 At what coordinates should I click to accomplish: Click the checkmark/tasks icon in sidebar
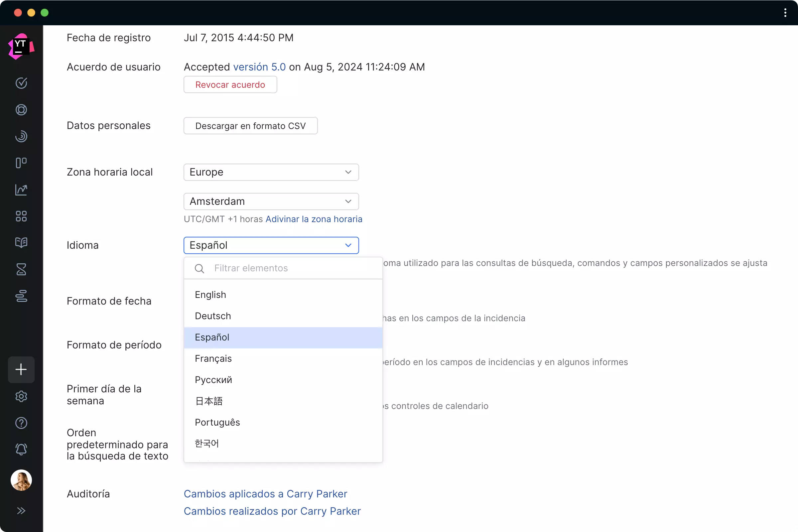click(x=21, y=82)
